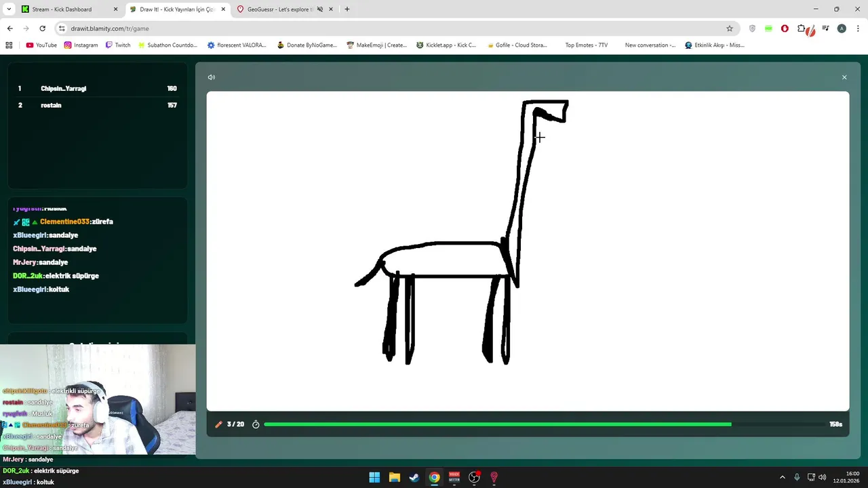Image resolution: width=868 pixels, height=488 pixels.
Task: Open the tab search dropdown arrow
Action: 9,9
